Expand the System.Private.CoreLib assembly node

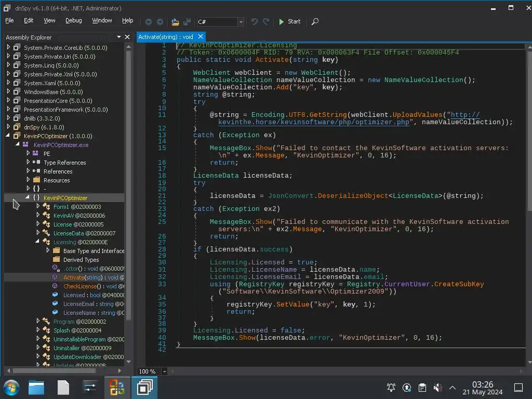tap(8, 47)
